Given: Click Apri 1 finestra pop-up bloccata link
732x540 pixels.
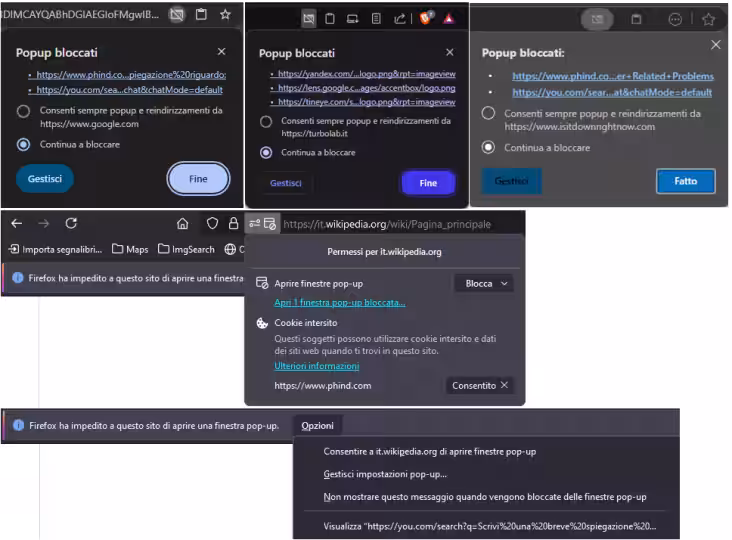Looking at the screenshot, I should pyautogui.click(x=340, y=302).
